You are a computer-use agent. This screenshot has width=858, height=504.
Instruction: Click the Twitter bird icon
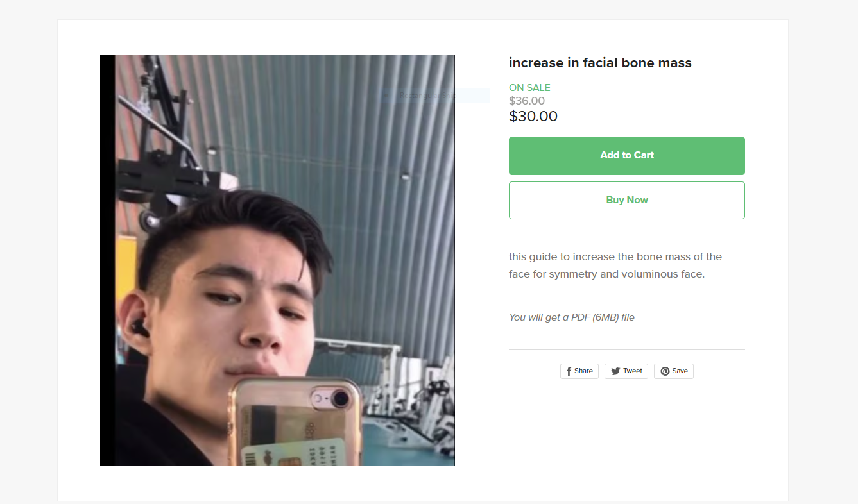pos(615,371)
